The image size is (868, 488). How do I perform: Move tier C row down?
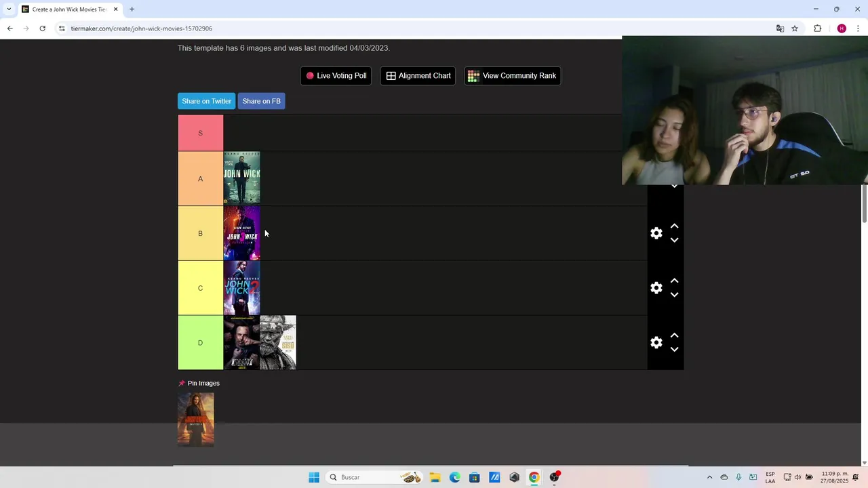click(674, 295)
